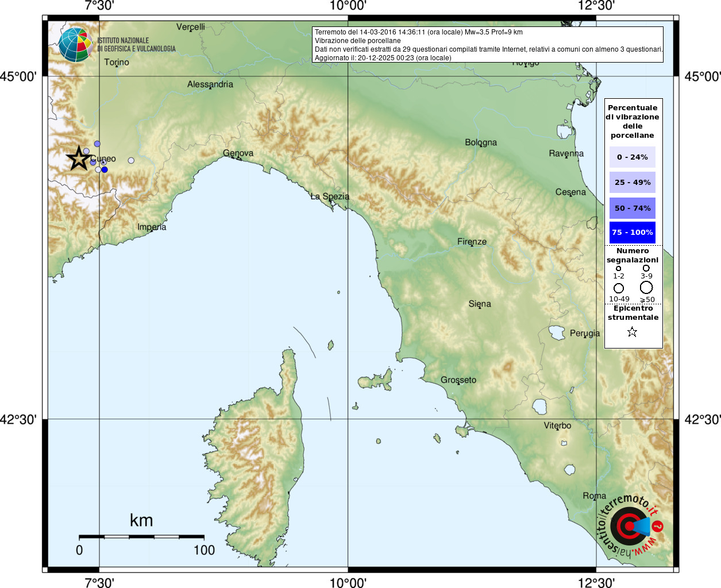Image resolution: width=721 pixels, height=588 pixels.
Task: Click the haisentitoilterremoto.it logo
Action: [x=630, y=526]
